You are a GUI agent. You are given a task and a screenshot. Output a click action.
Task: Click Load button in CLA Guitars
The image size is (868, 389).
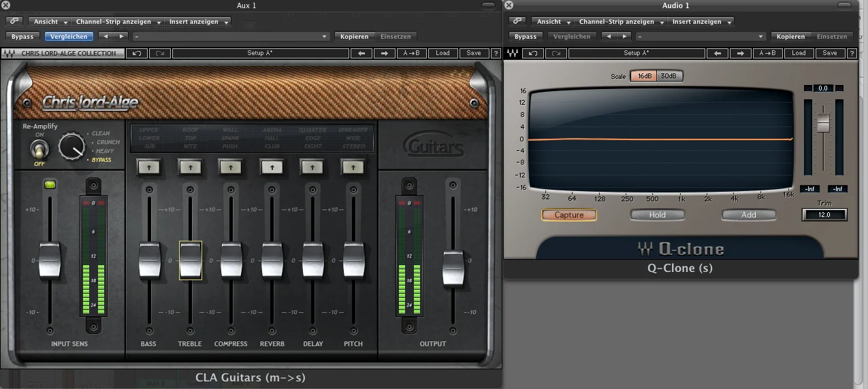click(443, 53)
